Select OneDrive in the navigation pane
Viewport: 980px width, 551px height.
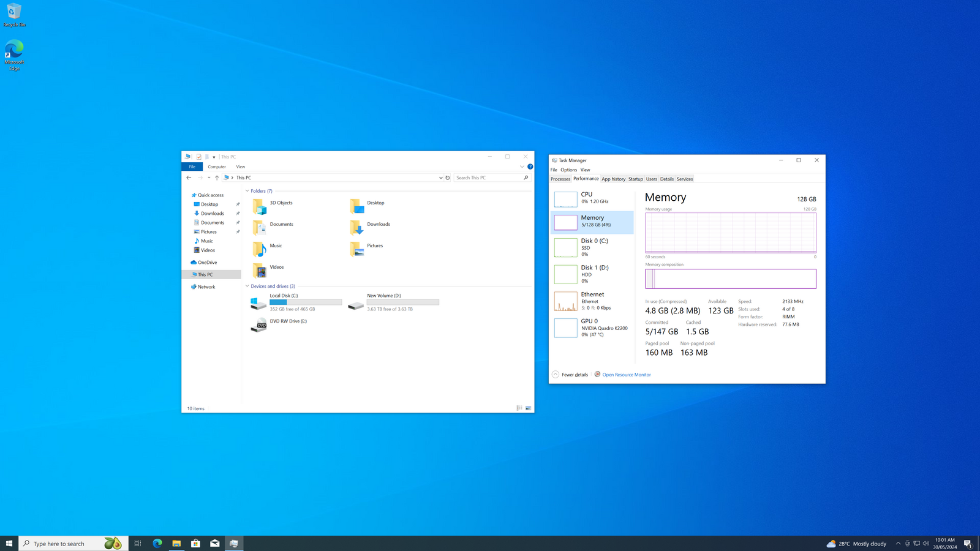(207, 263)
